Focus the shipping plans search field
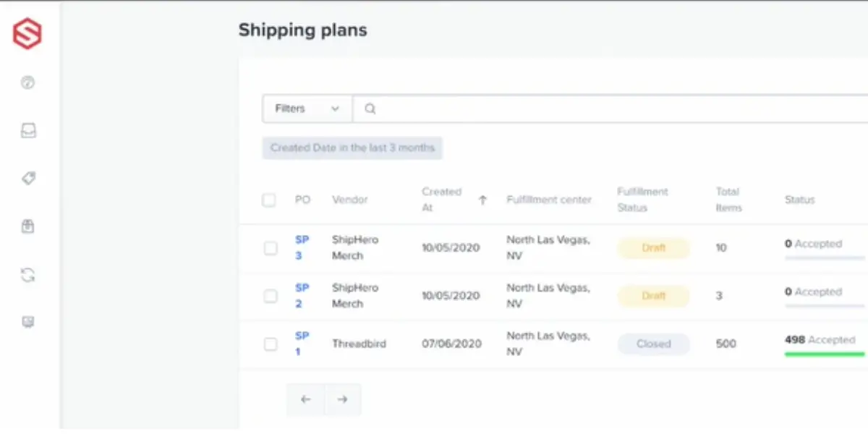868x434 pixels. tap(610, 109)
